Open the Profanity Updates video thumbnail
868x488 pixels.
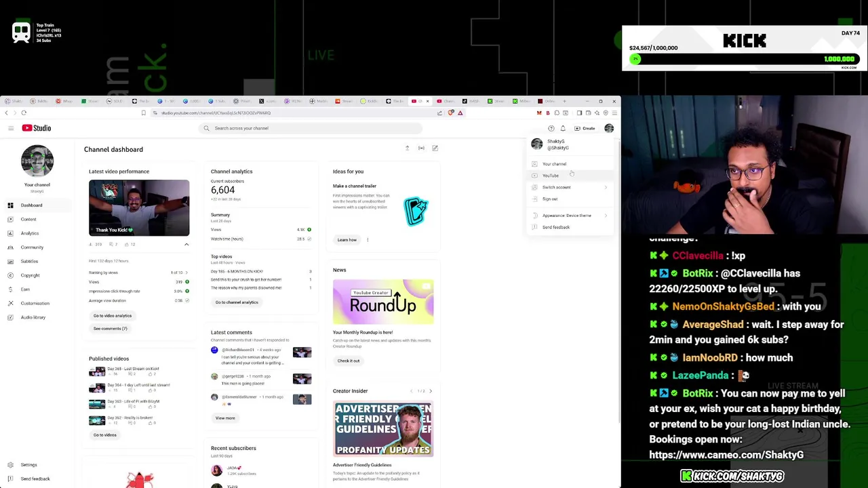pos(383,429)
